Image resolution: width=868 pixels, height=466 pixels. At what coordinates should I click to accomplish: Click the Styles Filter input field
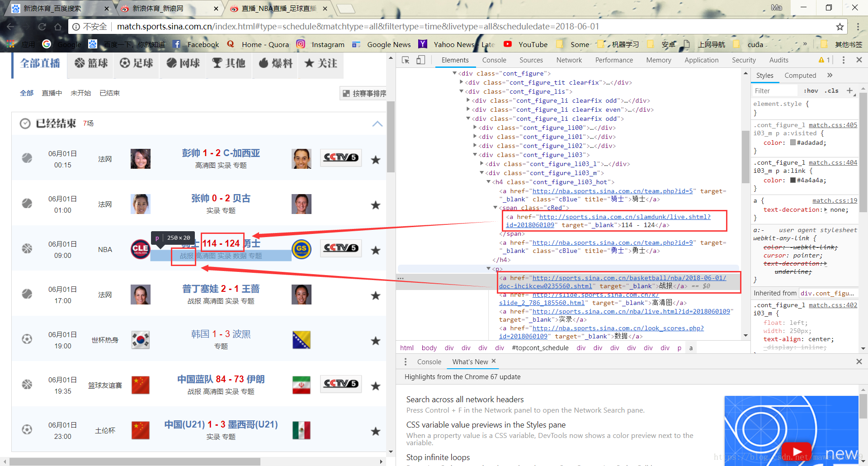776,91
